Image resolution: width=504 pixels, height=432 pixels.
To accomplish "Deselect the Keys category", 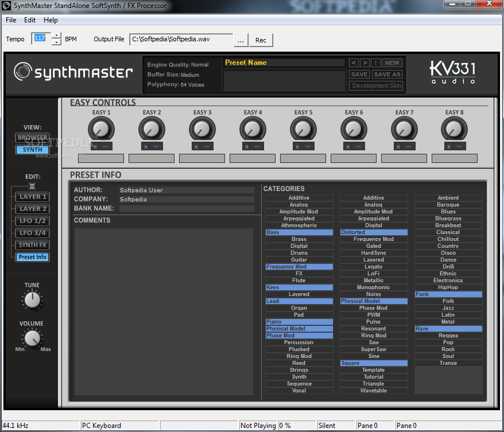I will 299,287.
